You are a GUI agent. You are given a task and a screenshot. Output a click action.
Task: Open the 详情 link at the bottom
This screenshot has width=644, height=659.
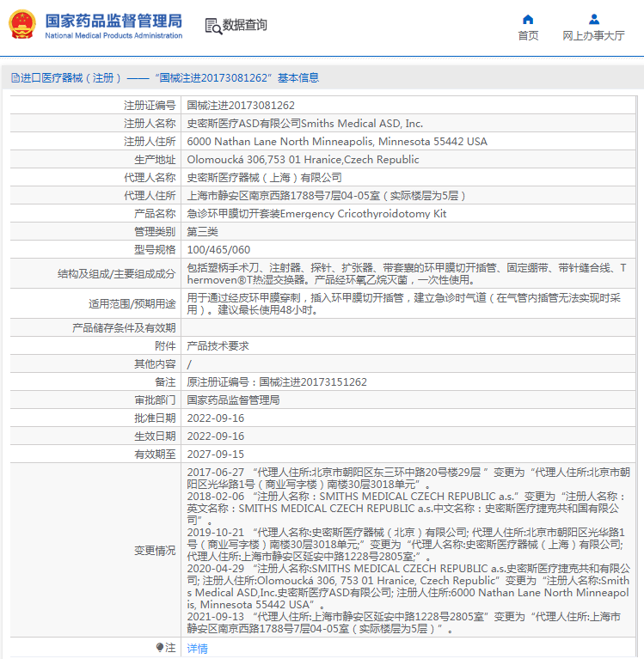198,649
